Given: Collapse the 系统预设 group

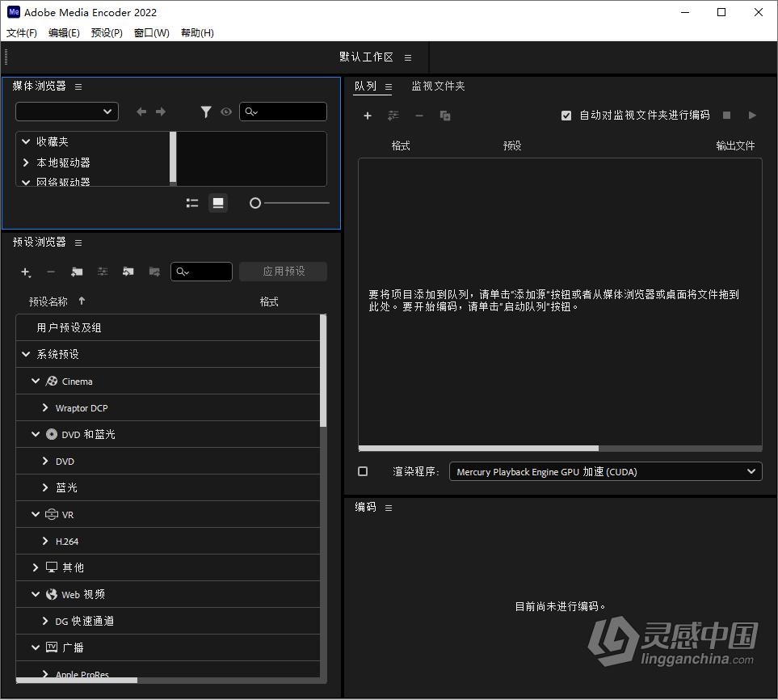Looking at the screenshot, I should pyautogui.click(x=26, y=354).
